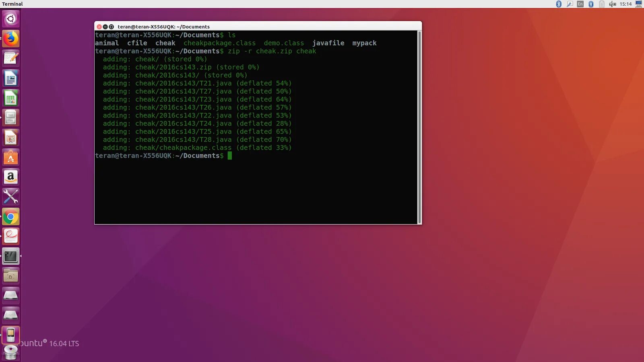Viewport: 644px width, 362px height.
Task: Click 'cfile' in the ls output
Action: click(x=137, y=43)
